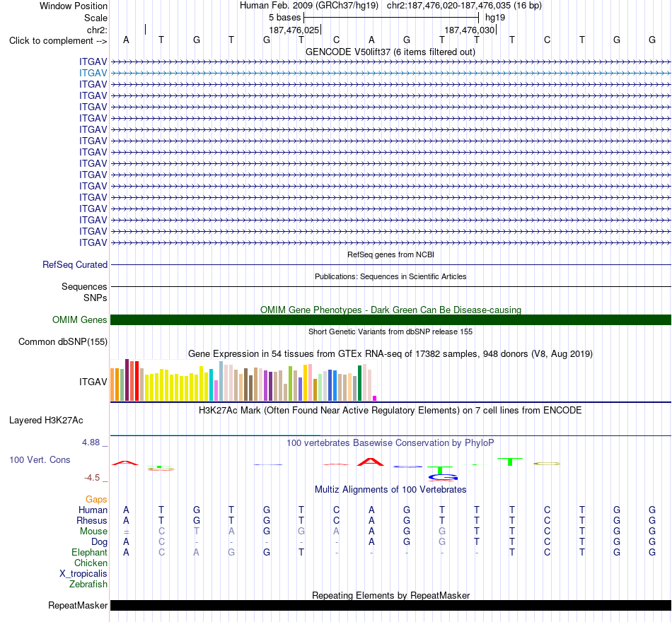This screenshot has height=622, width=672.
Task: Click the X_tropicalis species row label
Action: pyautogui.click(x=83, y=574)
